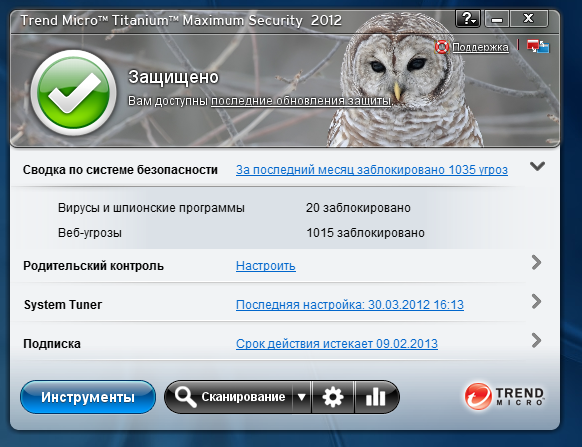Expand the Подписка row arrow

(536, 340)
